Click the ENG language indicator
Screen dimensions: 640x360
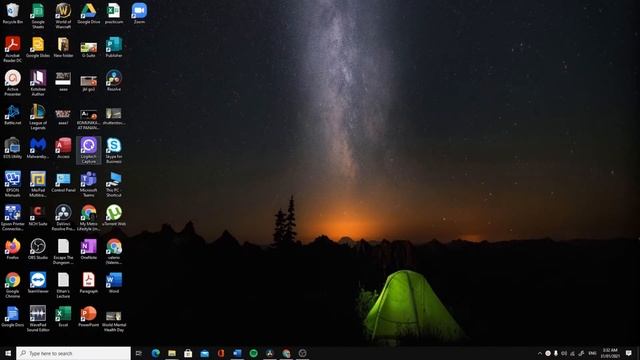click(593, 353)
